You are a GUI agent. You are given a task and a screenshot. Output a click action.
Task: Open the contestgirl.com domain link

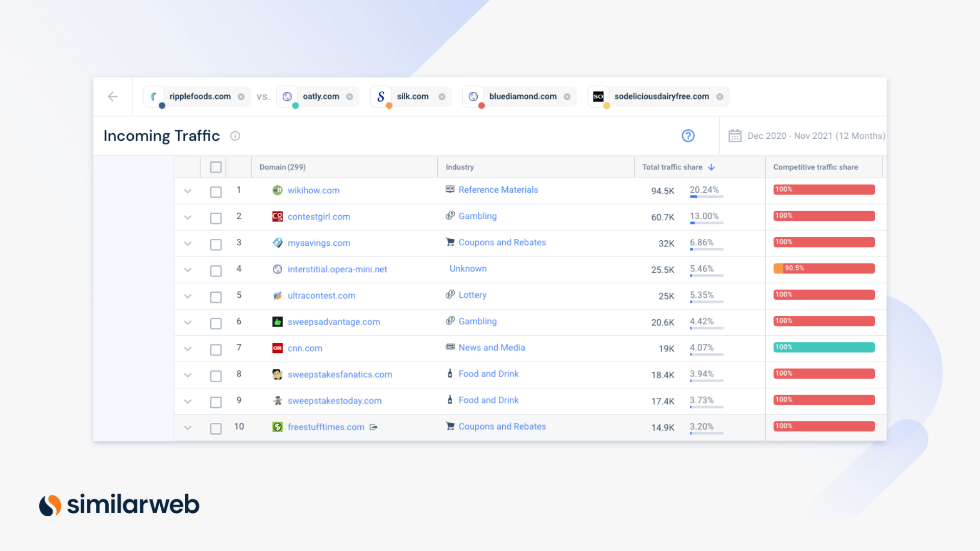point(319,216)
